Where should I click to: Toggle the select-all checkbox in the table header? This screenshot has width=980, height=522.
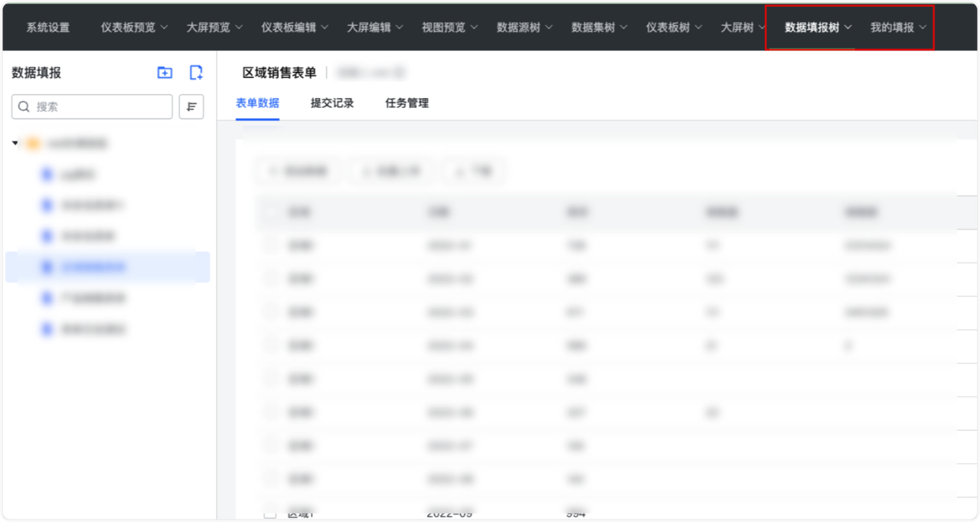point(269,212)
